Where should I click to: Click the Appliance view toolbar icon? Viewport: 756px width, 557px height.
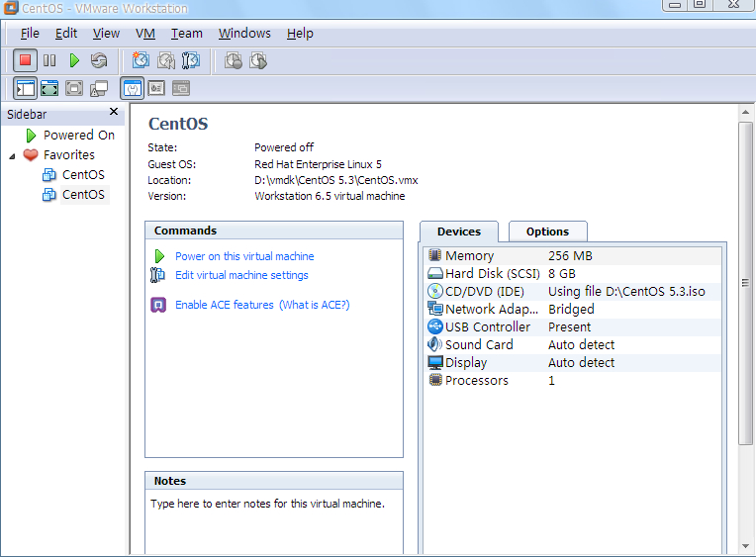[156, 88]
